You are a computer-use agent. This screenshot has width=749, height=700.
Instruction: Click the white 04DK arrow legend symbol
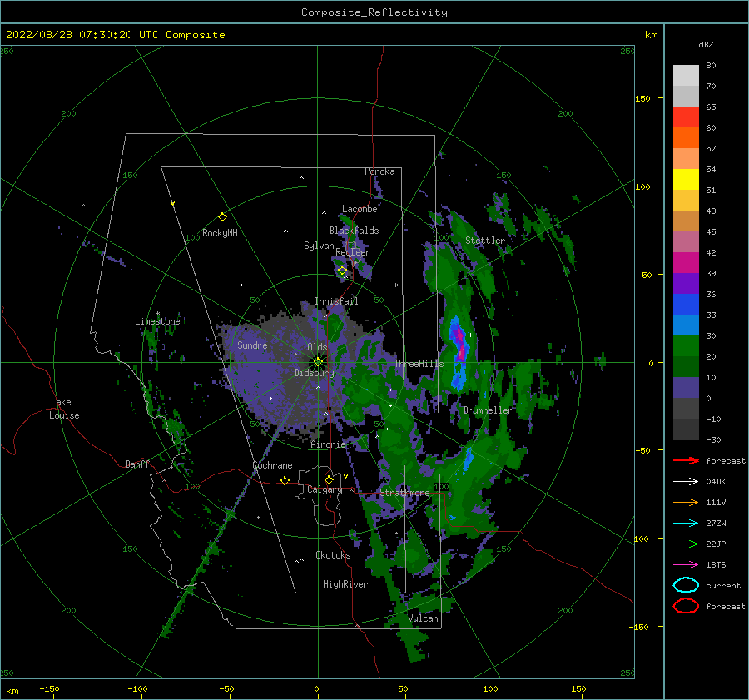pyautogui.click(x=686, y=482)
